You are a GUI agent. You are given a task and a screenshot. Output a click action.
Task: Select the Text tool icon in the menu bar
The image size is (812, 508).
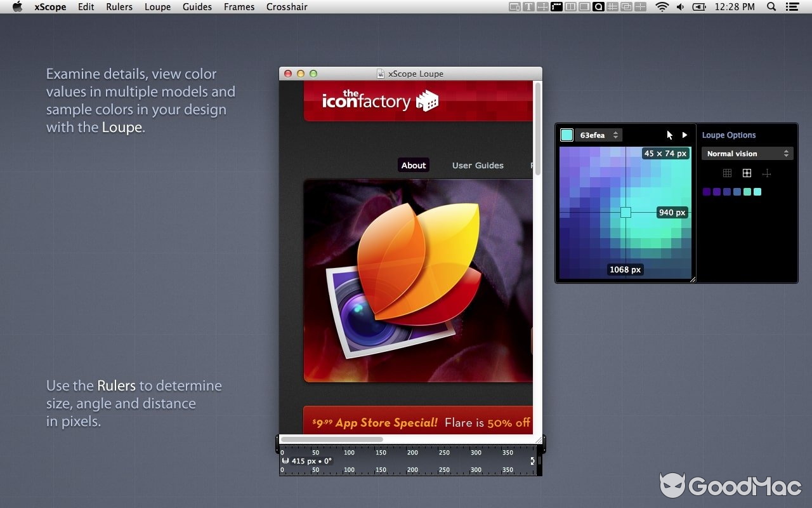tap(528, 7)
